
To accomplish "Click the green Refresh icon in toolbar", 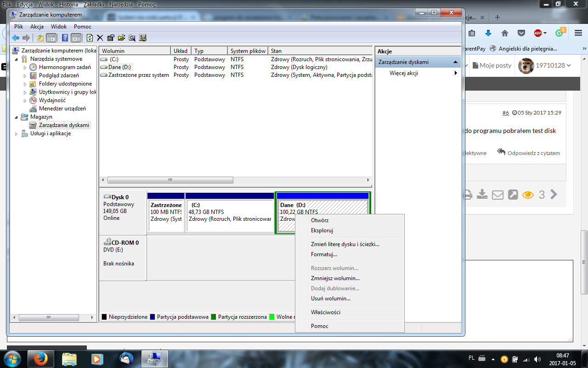I will (90, 38).
